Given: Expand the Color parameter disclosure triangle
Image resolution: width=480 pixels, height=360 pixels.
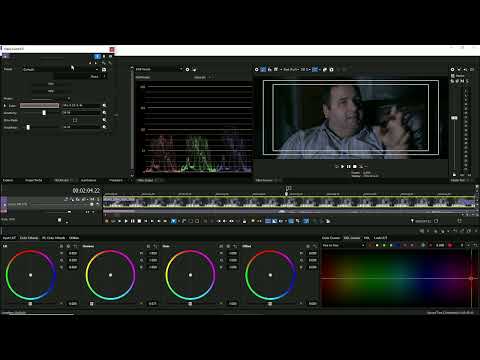Looking at the screenshot, I should (x=5, y=106).
